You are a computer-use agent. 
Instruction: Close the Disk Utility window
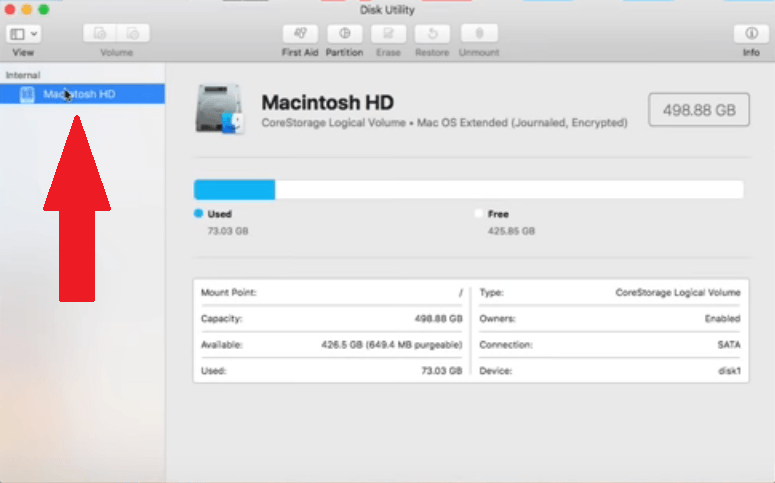(x=9, y=9)
